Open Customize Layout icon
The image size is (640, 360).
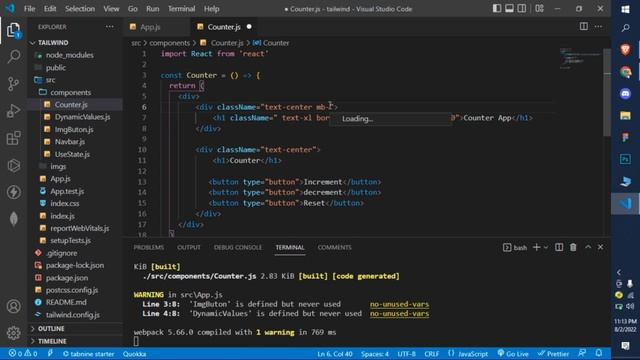[540, 9]
